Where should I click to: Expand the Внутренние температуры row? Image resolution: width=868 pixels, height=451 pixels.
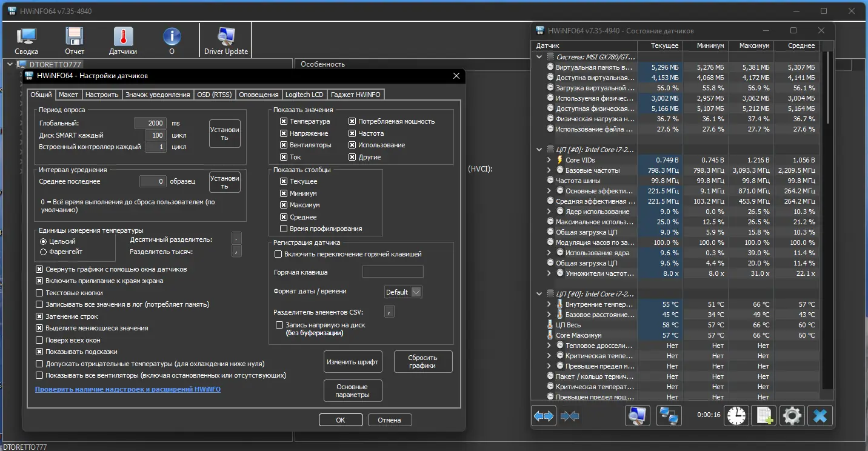click(x=549, y=304)
